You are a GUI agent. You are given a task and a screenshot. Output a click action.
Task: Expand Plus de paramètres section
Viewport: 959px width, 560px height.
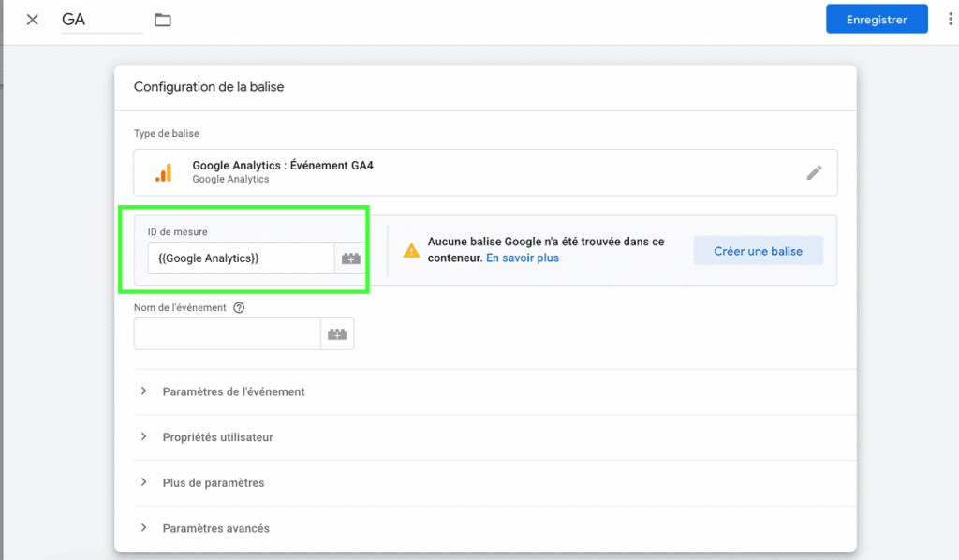coord(494,483)
